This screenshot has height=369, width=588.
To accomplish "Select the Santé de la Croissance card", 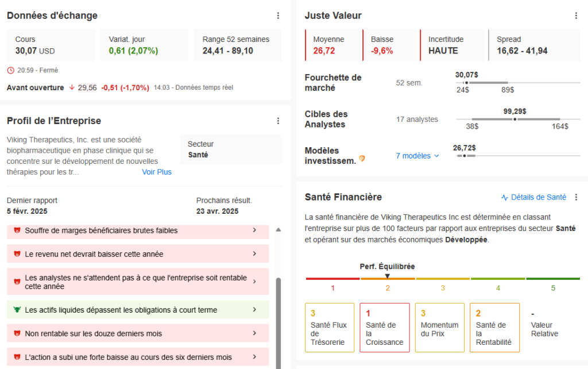I will 384,328.
